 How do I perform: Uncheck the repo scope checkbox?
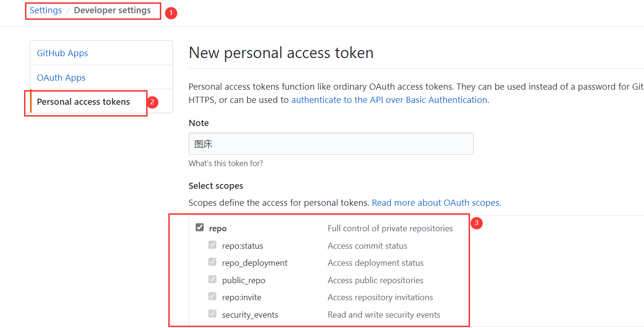[200, 228]
